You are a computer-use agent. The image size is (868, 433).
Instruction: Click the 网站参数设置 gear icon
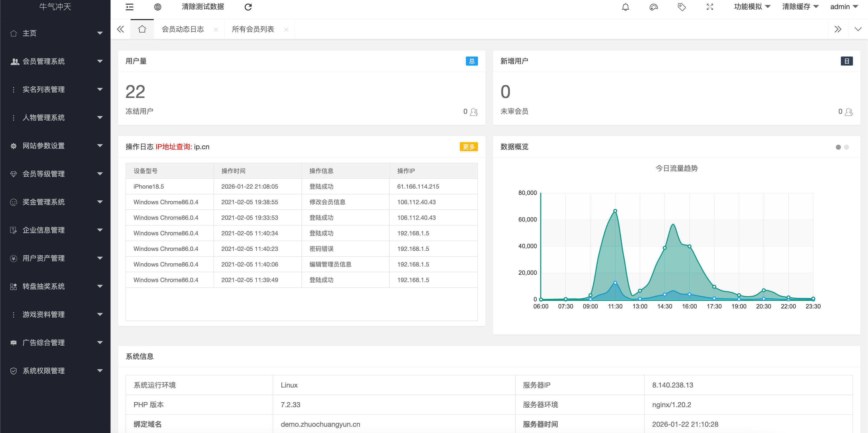point(14,146)
